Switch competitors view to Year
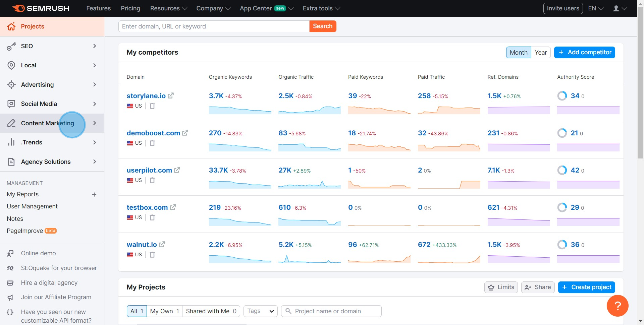 pos(541,53)
